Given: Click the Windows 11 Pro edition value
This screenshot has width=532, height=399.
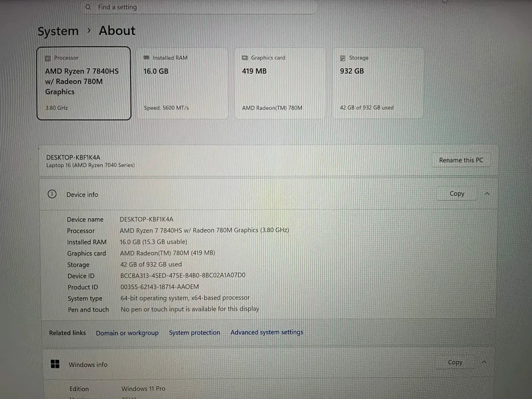Looking at the screenshot, I should [143, 389].
